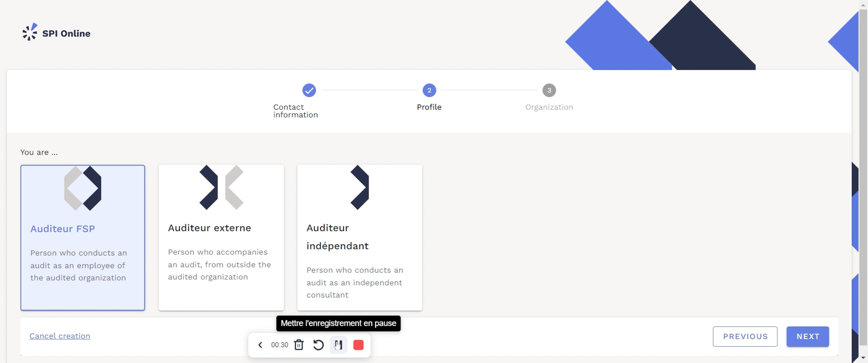Pause the recording via the hand icon
The height and width of the screenshot is (363, 868).
click(338, 345)
